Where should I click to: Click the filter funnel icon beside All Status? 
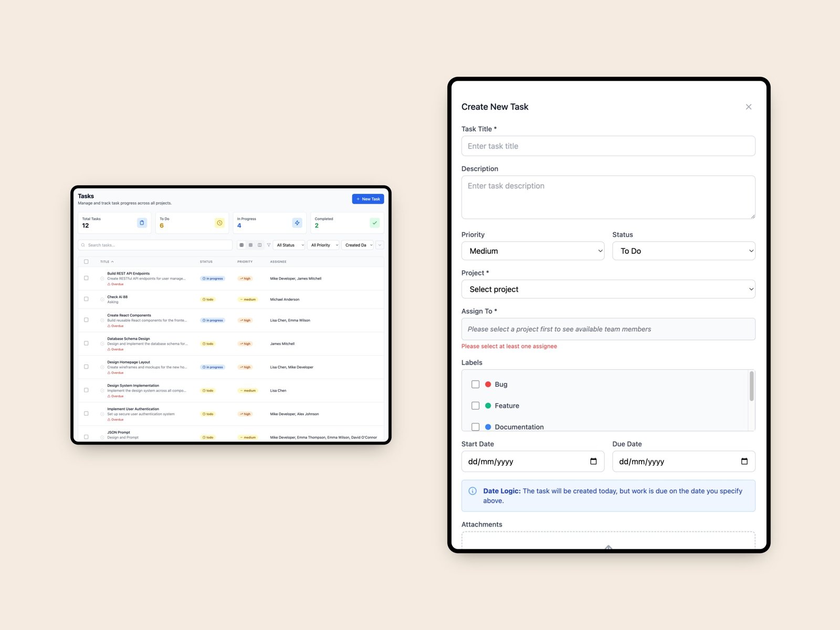(x=269, y=245)
